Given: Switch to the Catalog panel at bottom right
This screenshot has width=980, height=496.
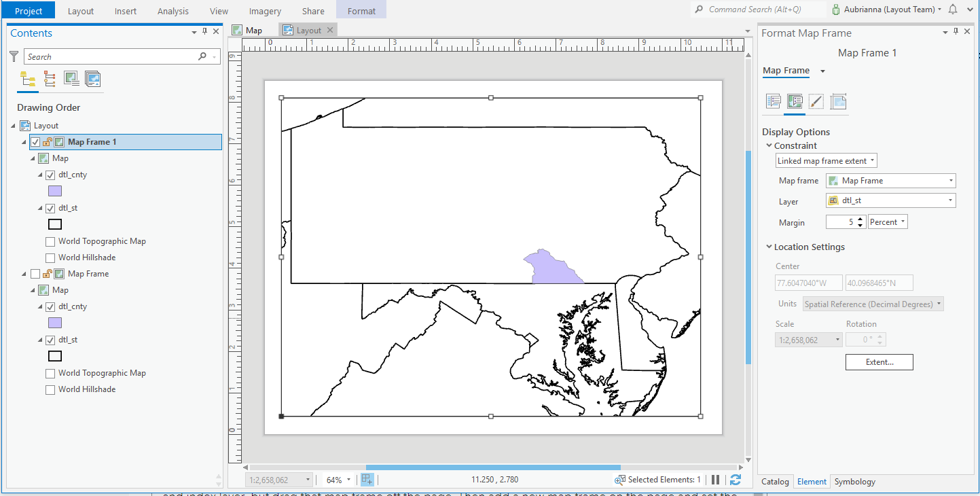Looking at the screenshot, I should click(x=775, y=481).
